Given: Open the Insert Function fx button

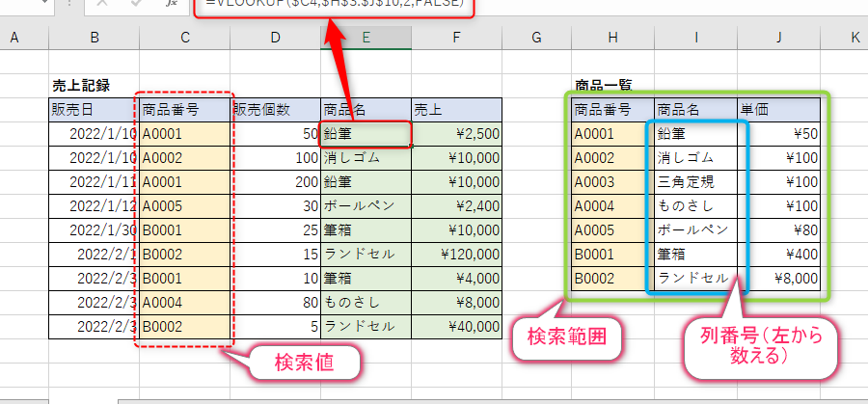Looking at the screenshot, I should pos(173,3).
